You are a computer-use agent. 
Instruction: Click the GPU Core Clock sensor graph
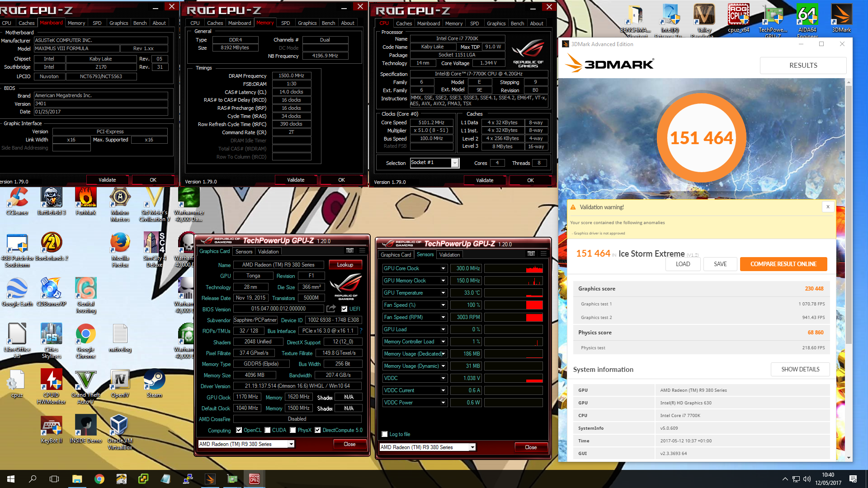(513, 268)
